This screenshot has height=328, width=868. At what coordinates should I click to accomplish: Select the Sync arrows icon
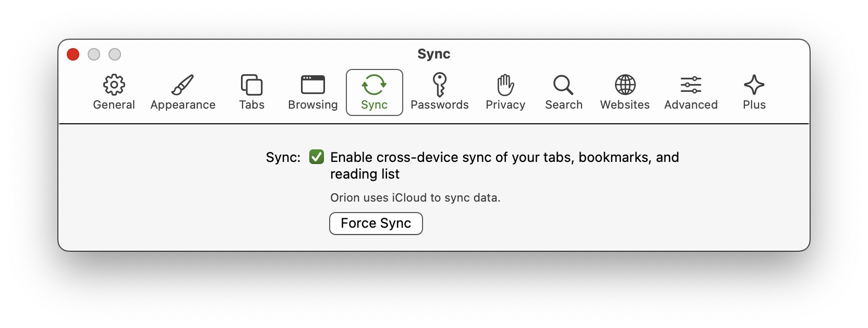coord(374,85)
